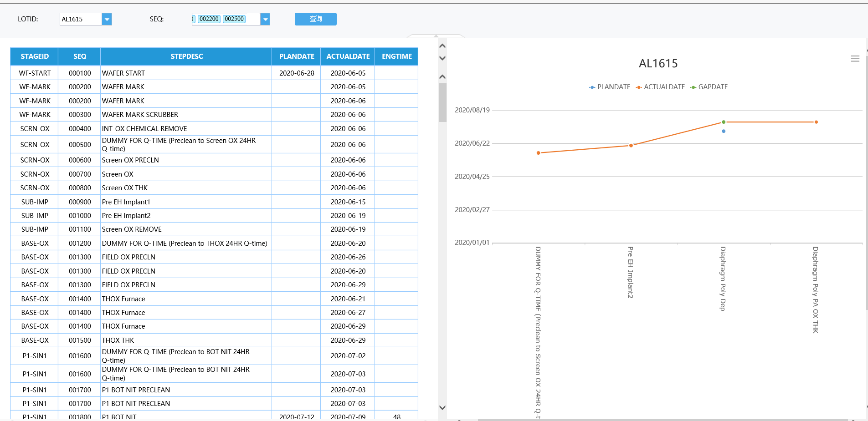Click y-axis label 2020/01/01
Image resolution: width=868 pixels, height=421 pixels.
tap(472, 243)
